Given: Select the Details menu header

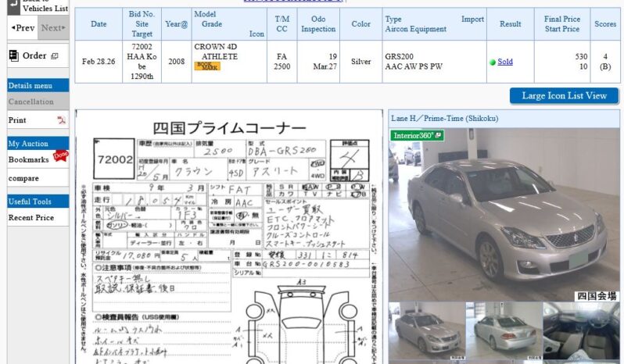Looking at the screenshot, I should click(38, 85).
